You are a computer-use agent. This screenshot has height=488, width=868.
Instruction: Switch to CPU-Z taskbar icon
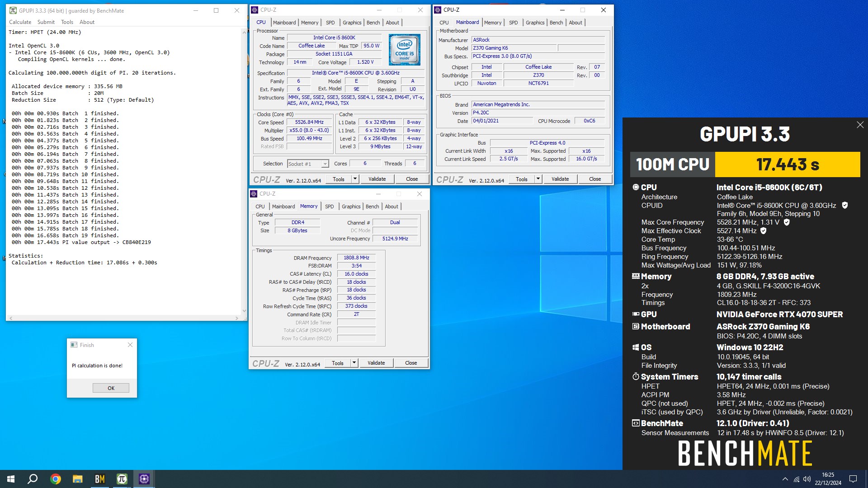[144, 479]
